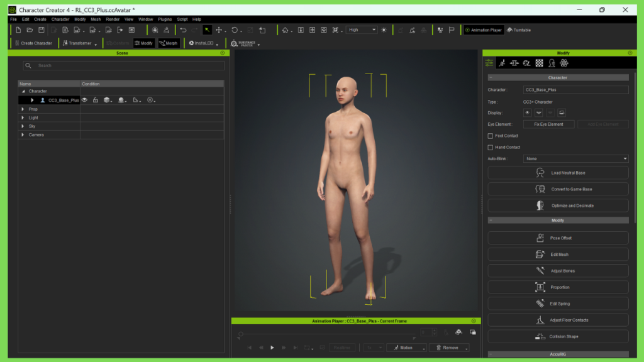Screen dimensions: 644x362
Task: Open the High render quality dropdown
Action: point(362,30)
